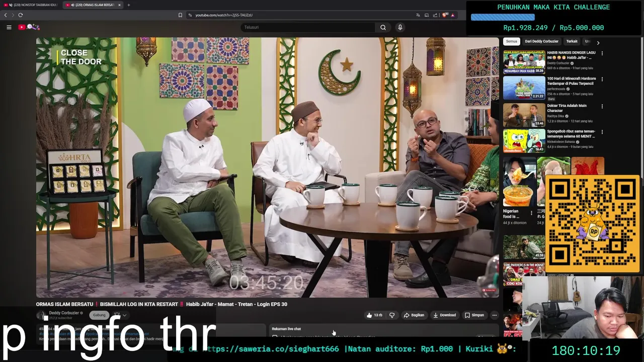Click the perfectnoods channel name
Screen dimensions: 644x362
click(557, 89)
